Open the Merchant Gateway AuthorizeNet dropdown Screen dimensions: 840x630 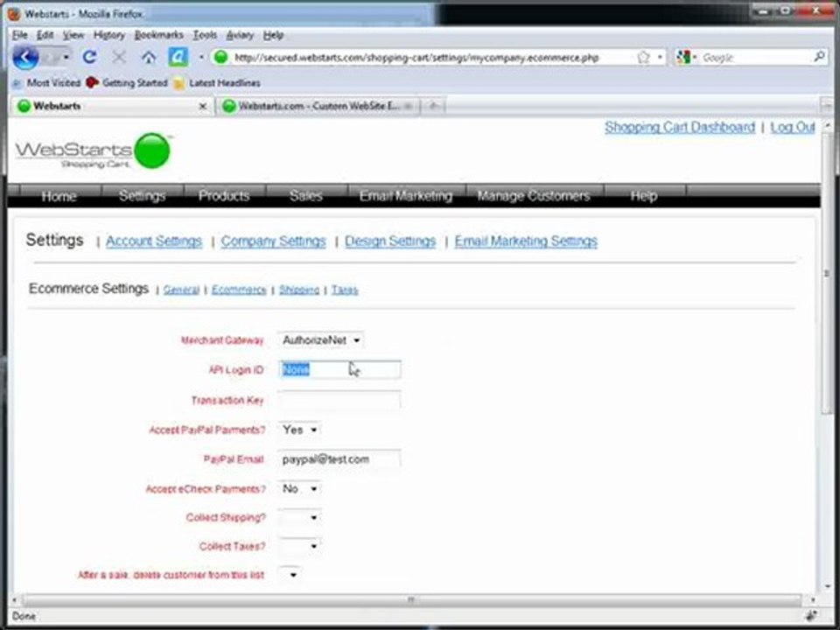pyautogui.click(x=321, y=340)
